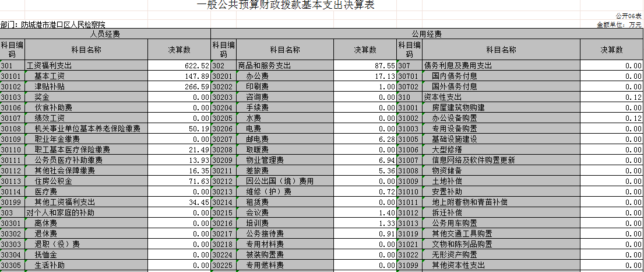
Task: Click the code cell 30207 for 邮电费
Action: pos(223,140)
